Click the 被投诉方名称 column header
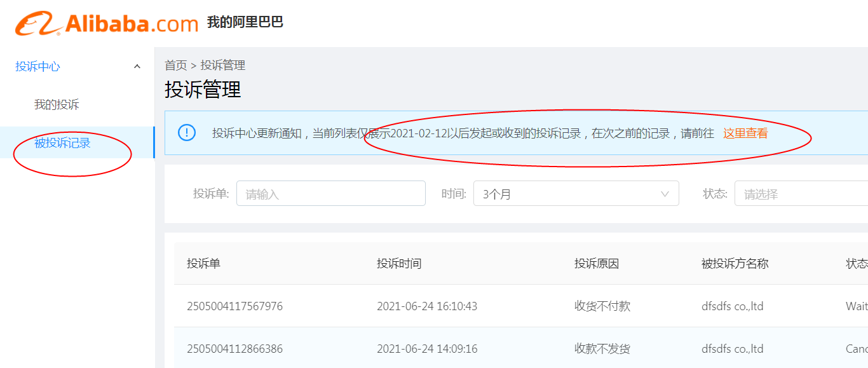The height and width of the screenshot is (368, 868). click(x=735, y=263)
